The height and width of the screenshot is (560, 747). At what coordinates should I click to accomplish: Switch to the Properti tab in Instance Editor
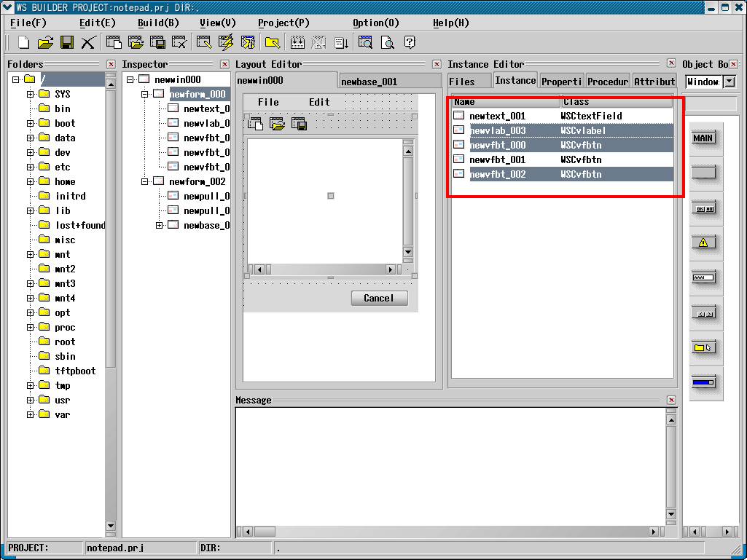click(562, 82)
